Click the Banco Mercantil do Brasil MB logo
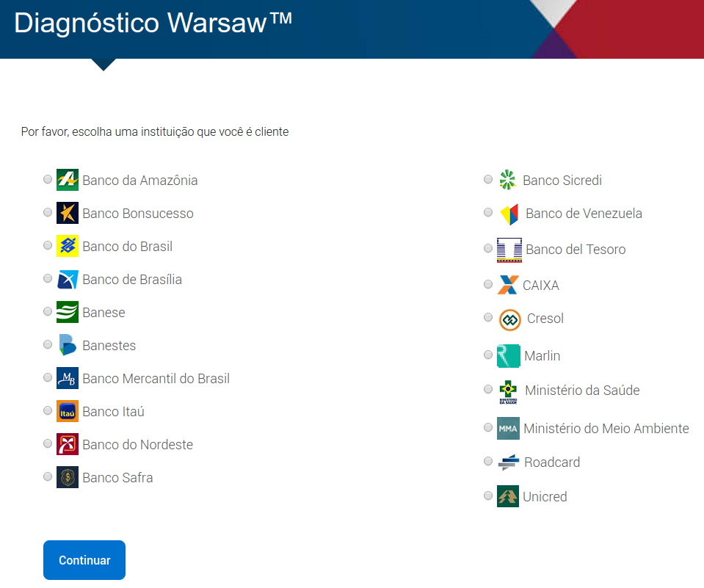Viewport: 704px width, 588px height. [x=68, y=378]
